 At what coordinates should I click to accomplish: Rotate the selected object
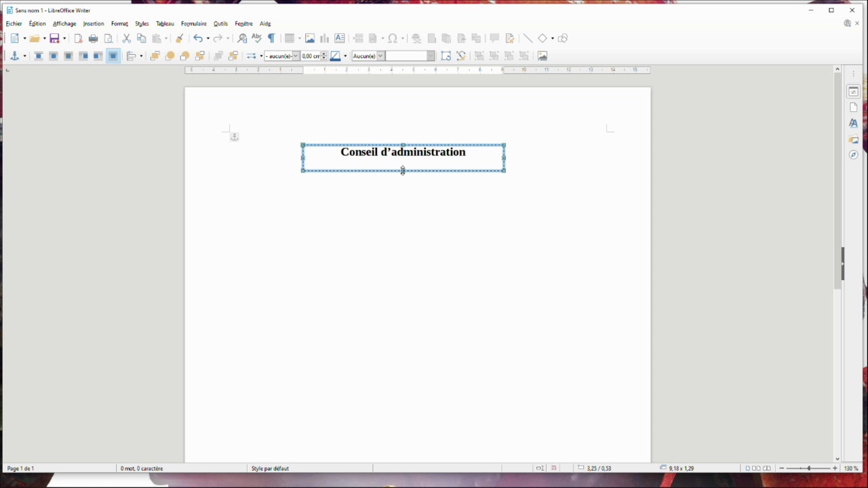[446, 56]
